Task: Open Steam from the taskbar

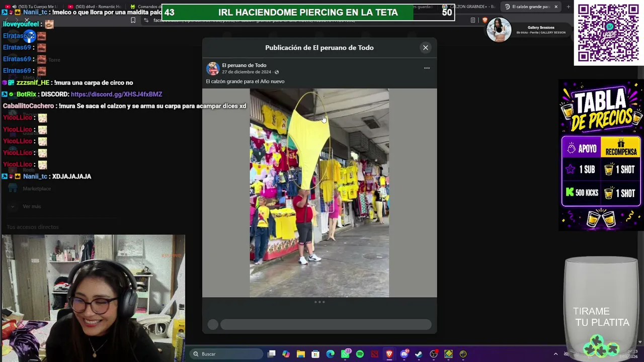Action: coord(419,354)
